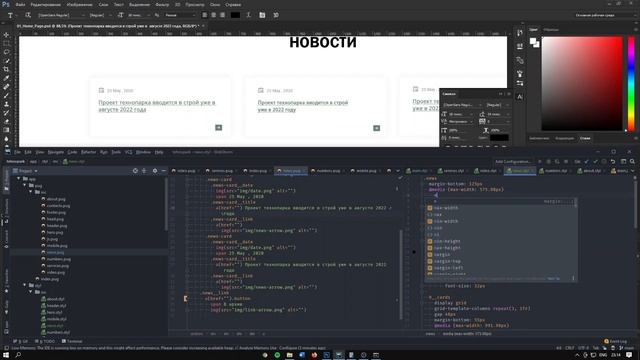The height and width of the screenshot is (360, 640).
Task: Open news.pug in the Project tree
Action: click(55, 252)
